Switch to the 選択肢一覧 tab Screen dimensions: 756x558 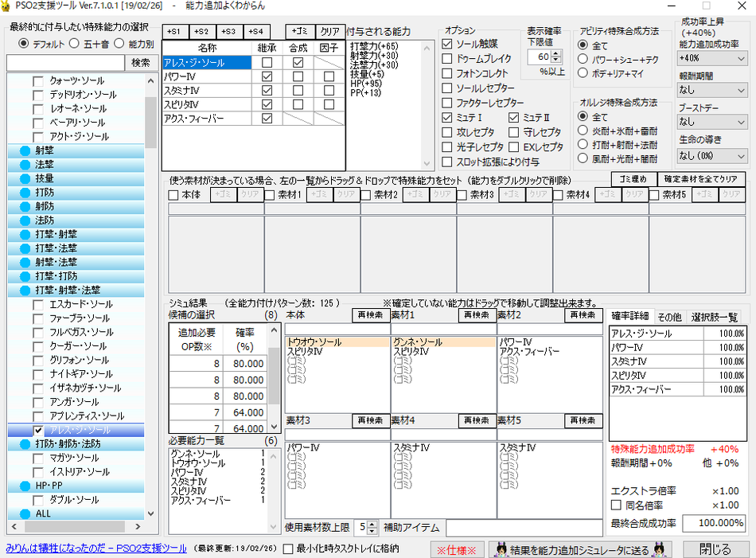point(714,317)
